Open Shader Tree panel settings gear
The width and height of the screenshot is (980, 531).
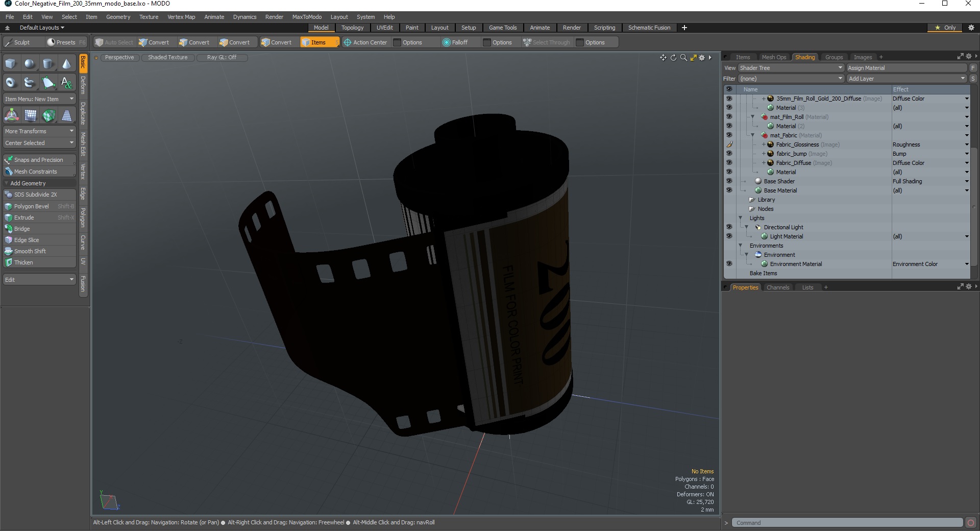point(968,57)
